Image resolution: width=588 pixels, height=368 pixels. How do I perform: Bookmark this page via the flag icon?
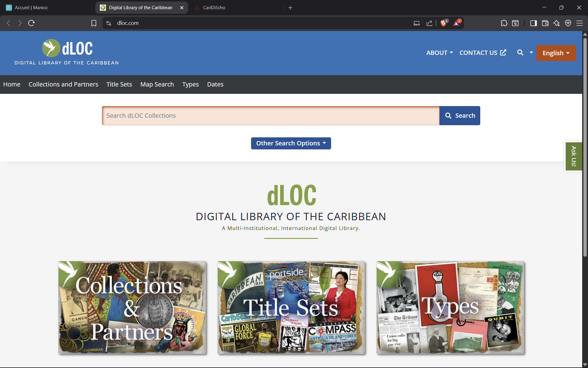94,23
